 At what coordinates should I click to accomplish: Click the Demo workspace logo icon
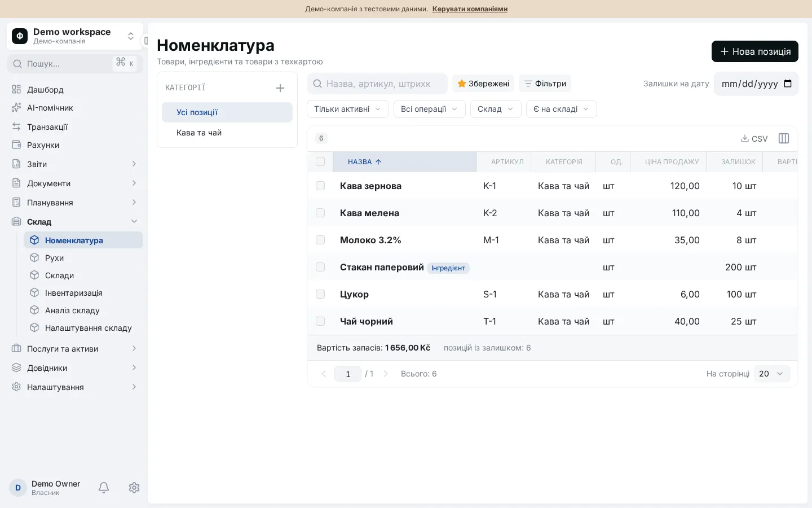point(20,36)
